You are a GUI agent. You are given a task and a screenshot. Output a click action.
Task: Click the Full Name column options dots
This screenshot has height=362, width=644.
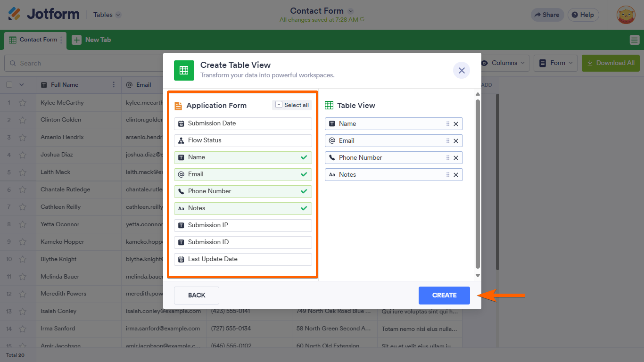pyautogui.click(x=114, y=85)
